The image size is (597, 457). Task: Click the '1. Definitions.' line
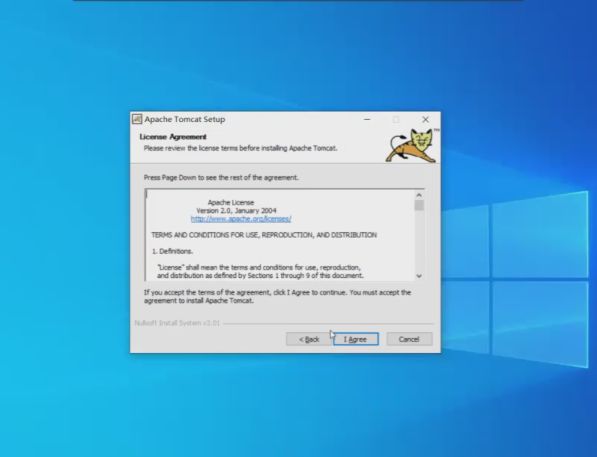coord(172,251)
